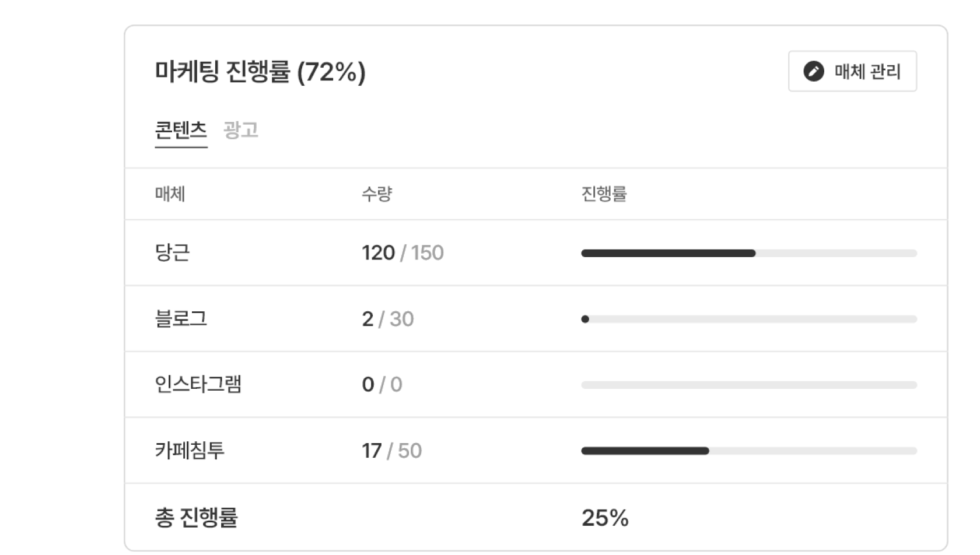
Task: Select the 카페침투 media row label
Action: 190,451
